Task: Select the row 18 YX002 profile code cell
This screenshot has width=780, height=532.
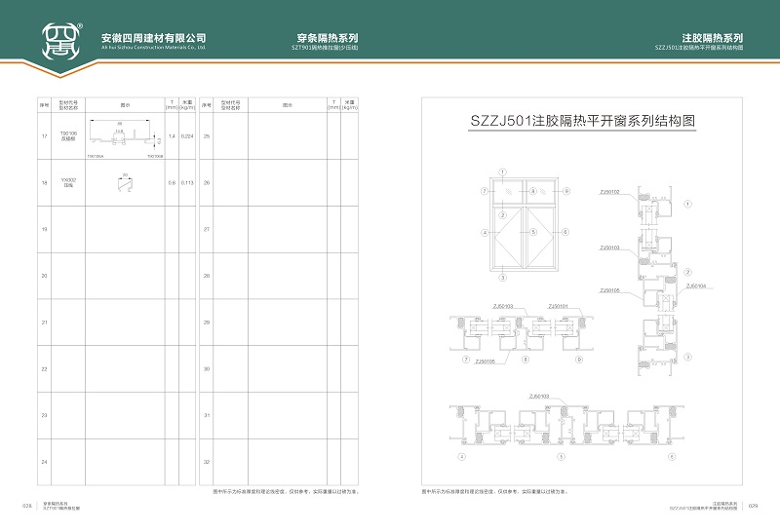Action: coord(68,182)
